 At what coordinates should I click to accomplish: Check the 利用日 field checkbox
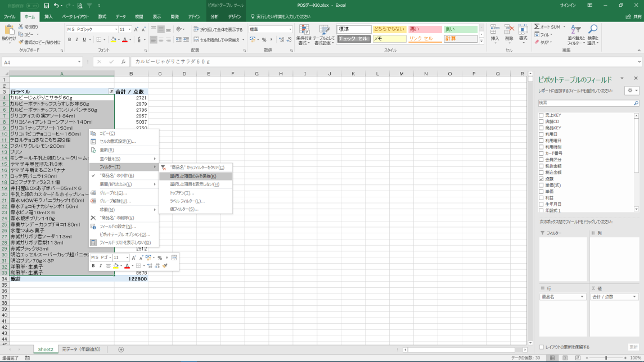click(541, 134)
